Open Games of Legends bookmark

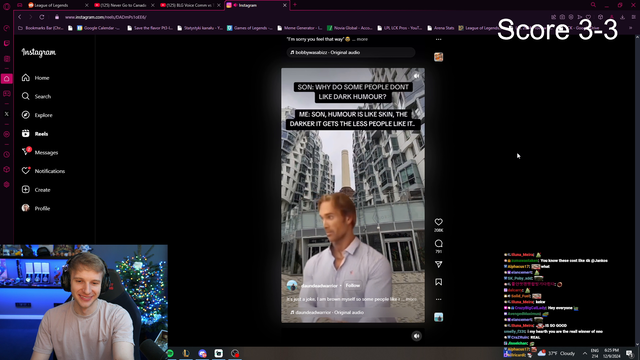click(249, 28)
